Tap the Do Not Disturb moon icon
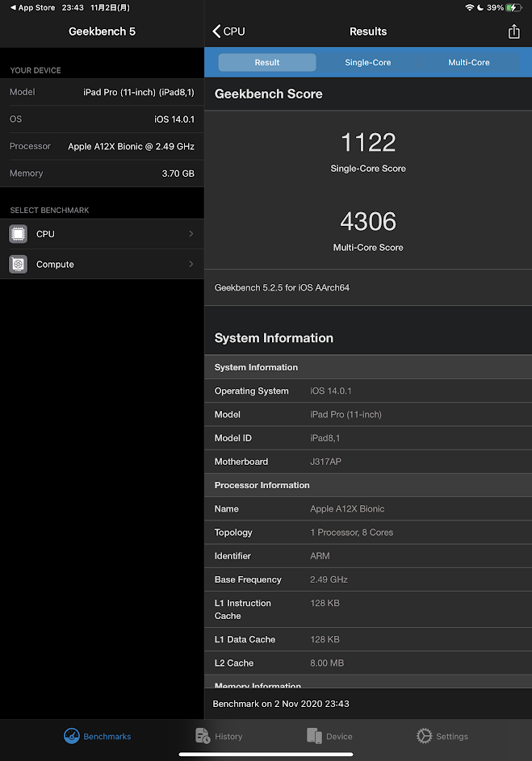Viewport: 532px width, 761px height. coord(480,8)
